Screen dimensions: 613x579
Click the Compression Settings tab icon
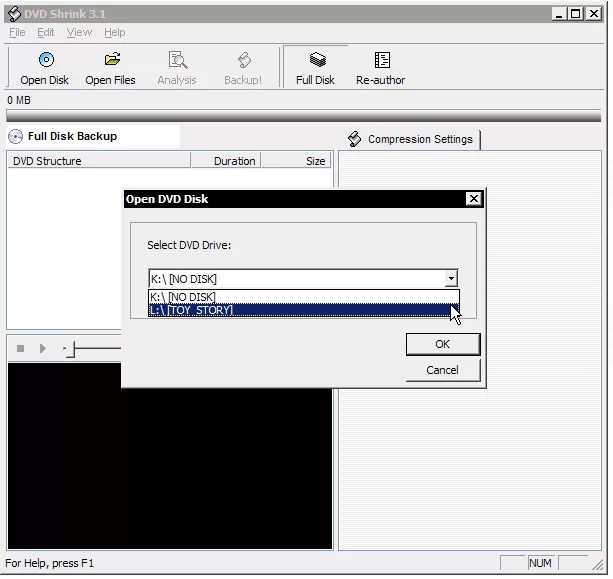point(354,139)
